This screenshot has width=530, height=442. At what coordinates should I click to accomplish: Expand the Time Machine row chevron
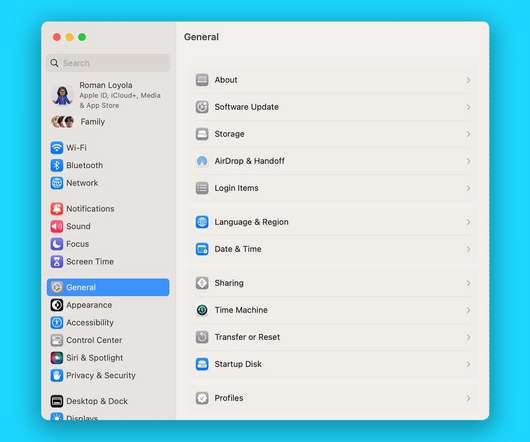click(468, 310)
